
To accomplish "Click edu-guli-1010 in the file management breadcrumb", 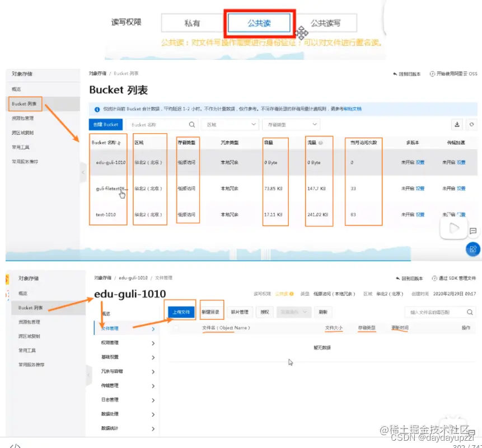I will coord(133,278).
